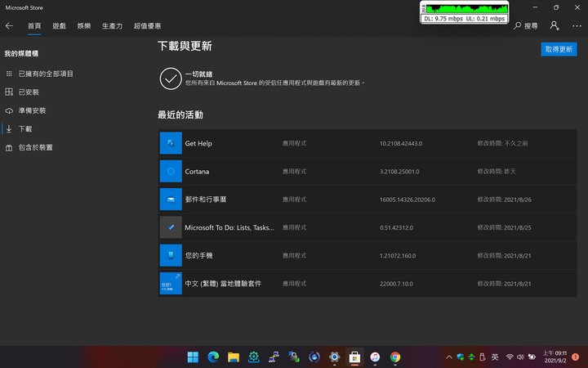Click version 22000.7.10.0 text
Viewport: 588px width, 368px height.
[396, 284]
